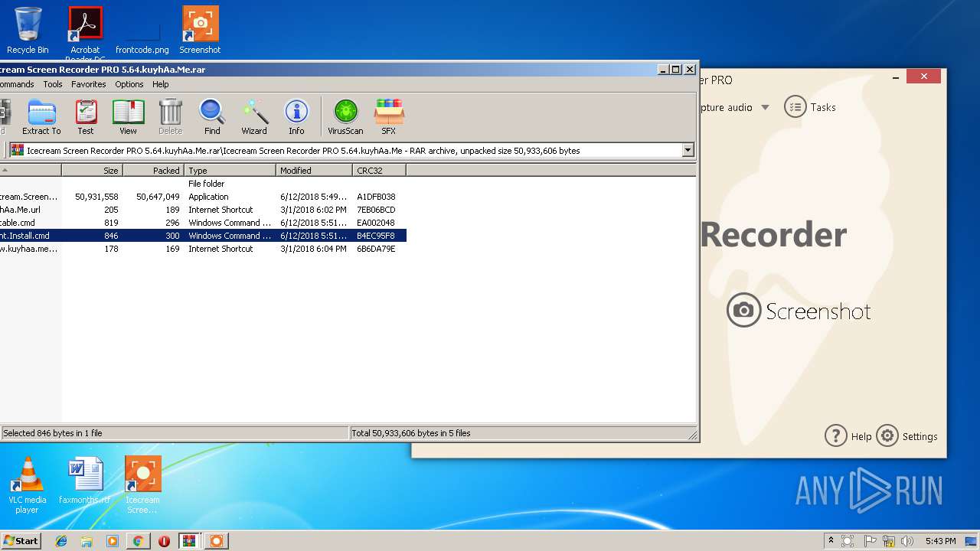Select the Application row with CRC A1DFB038

pos(203,197)
